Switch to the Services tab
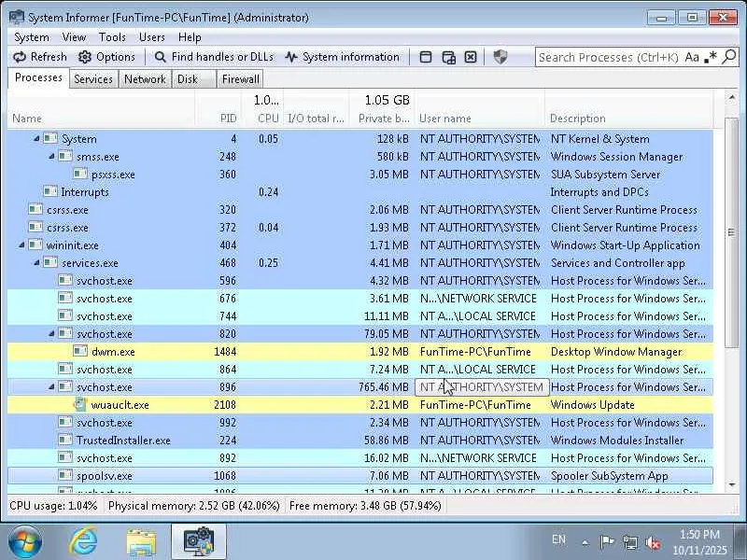Viewport: 747px width, 560px height. (93, 79)
